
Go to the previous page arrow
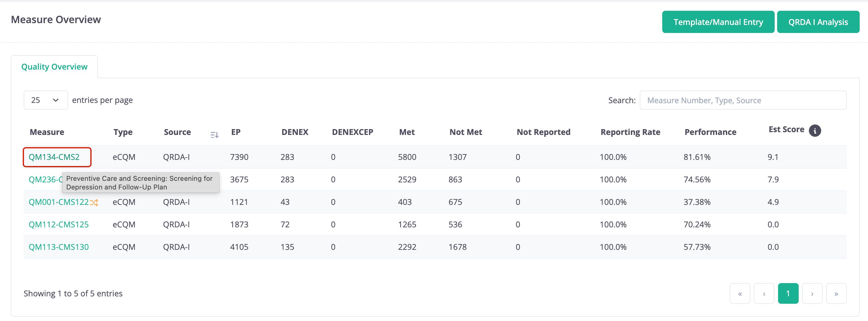coord(764,293)
